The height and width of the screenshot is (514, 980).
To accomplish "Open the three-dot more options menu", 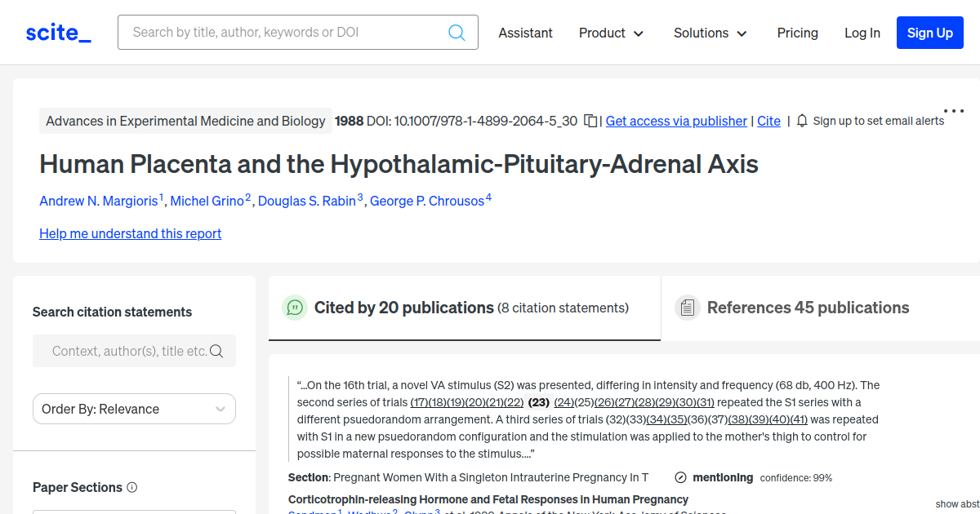I will coord(953,111).
